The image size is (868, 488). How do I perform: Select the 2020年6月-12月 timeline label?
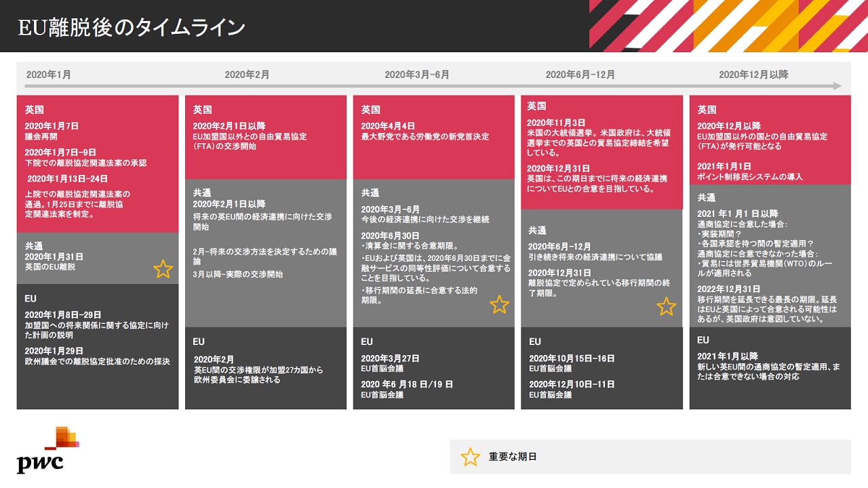(x=580, y=75)
